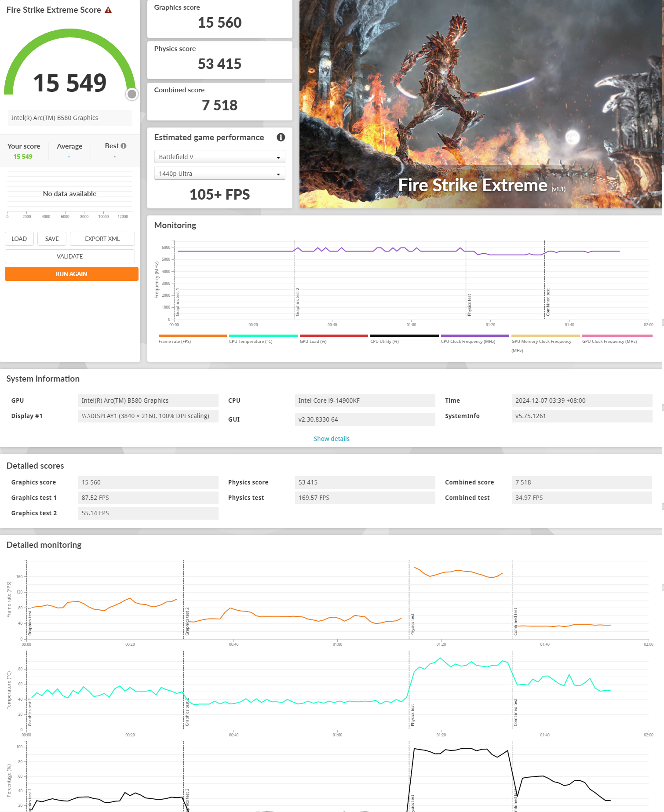Viewport: 664px width, 812px height.
Task: Click the red warning icon beside Fire Strike Extreme Score
Action: click(x=108, y=10)
